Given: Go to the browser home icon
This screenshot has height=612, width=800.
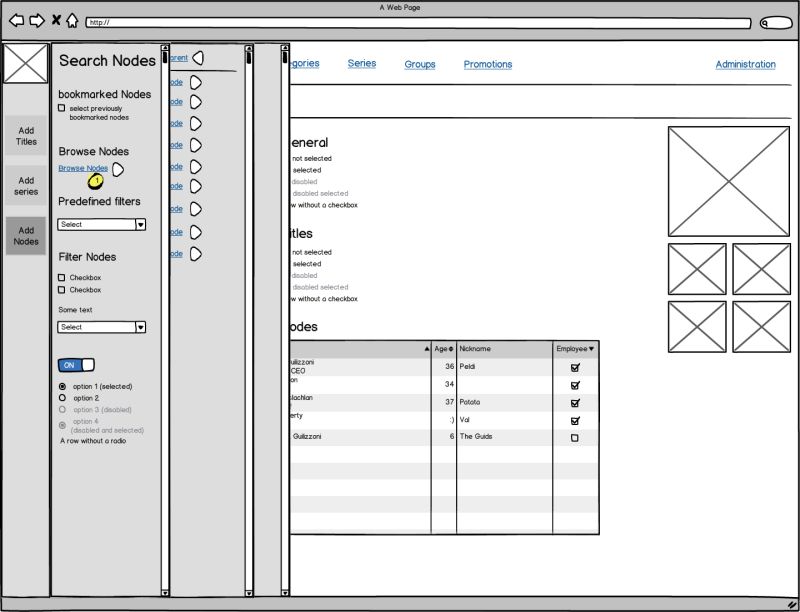Looking at the screenshot, I should 72,20.
